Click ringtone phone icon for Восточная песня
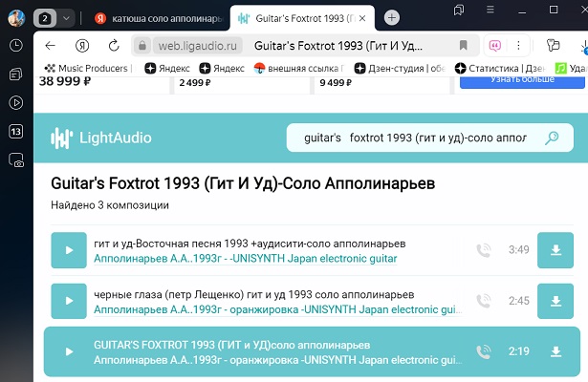The height and width of the screenshot is (382, 588). click(x=484, y=250)
